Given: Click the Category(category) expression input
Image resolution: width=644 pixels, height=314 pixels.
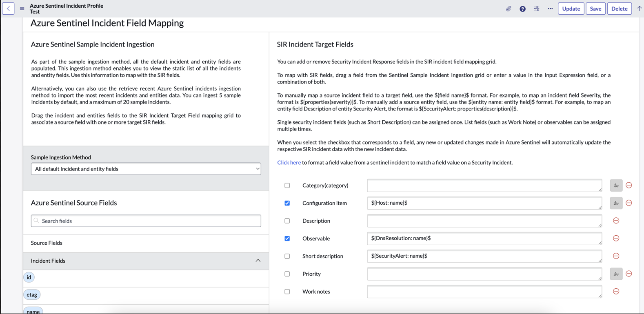Looking at the screenshot, I should [x=484, y=186].
